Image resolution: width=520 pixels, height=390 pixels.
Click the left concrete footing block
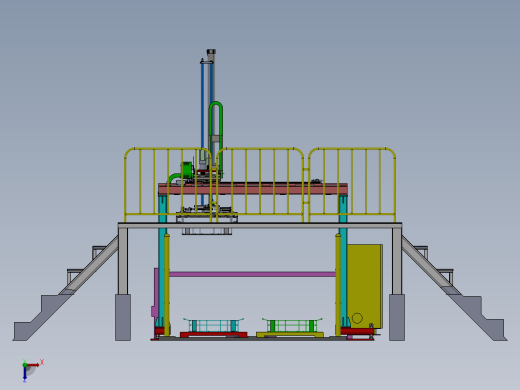click(x=123, y=317)
